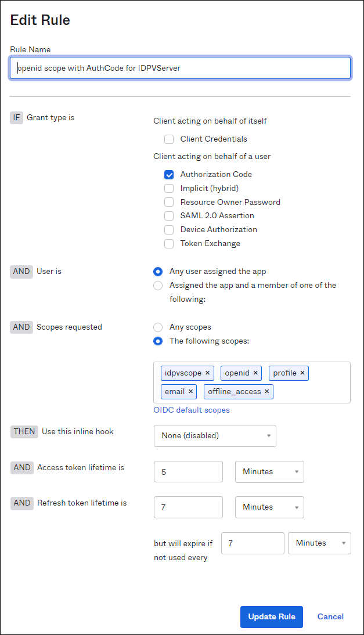Viewport: 364px width, 635px height.
Task: Tick the Token Exchange checkbox
Action: (x=169, y=243)
